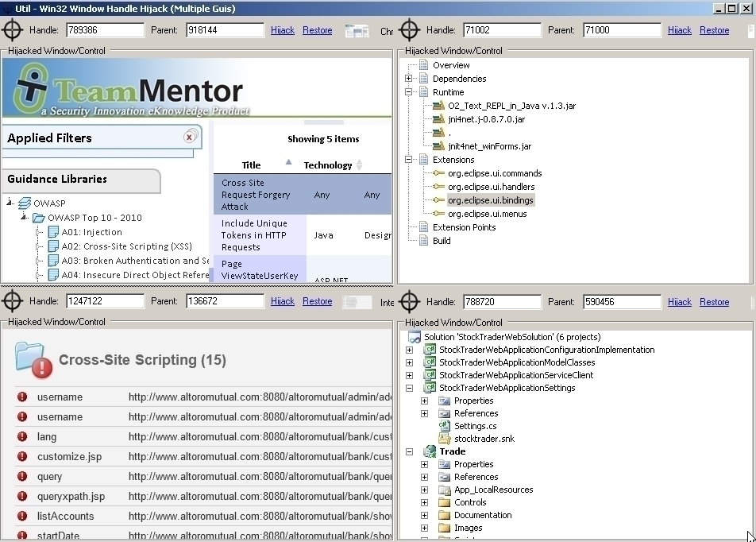Collapse the StockTraderWebApplicationSettings project node
756x542 pixels.
click(409, 388)
